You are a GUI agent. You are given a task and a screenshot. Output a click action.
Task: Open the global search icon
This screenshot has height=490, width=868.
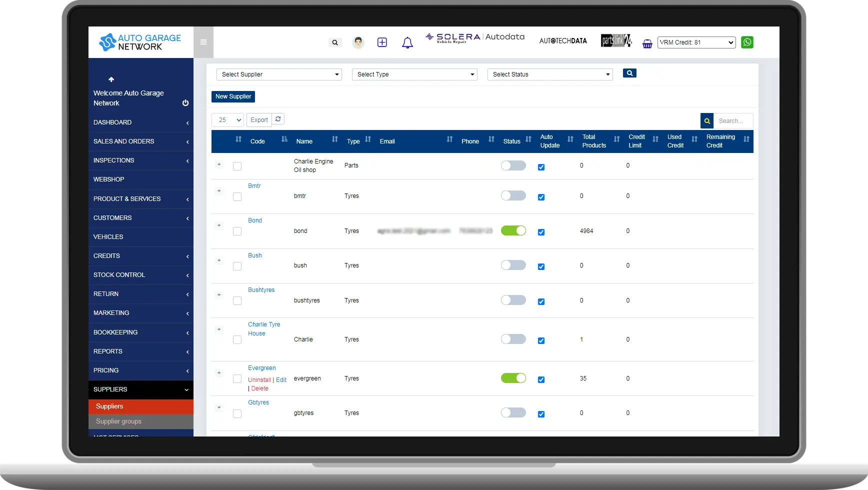[335, 42]
